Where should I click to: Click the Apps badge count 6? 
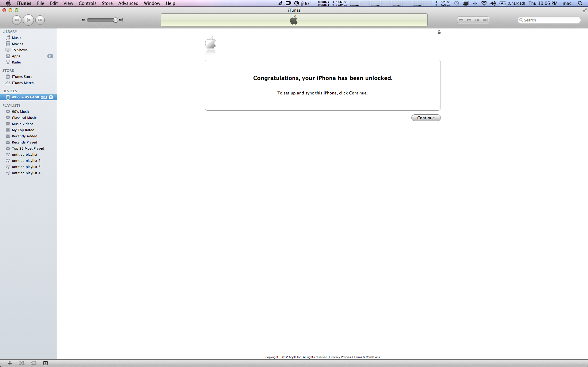50,56
